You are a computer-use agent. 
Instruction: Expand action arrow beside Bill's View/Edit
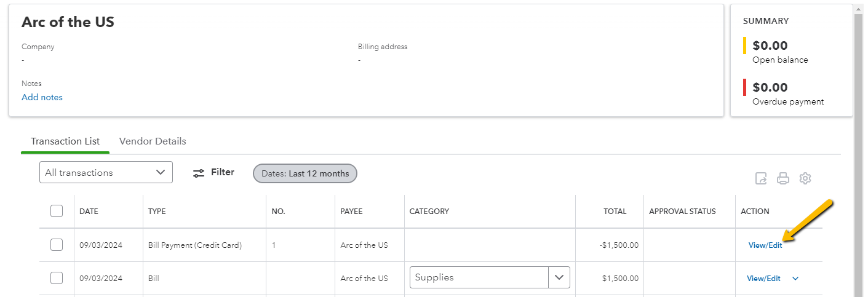click(x=795, y=279)
